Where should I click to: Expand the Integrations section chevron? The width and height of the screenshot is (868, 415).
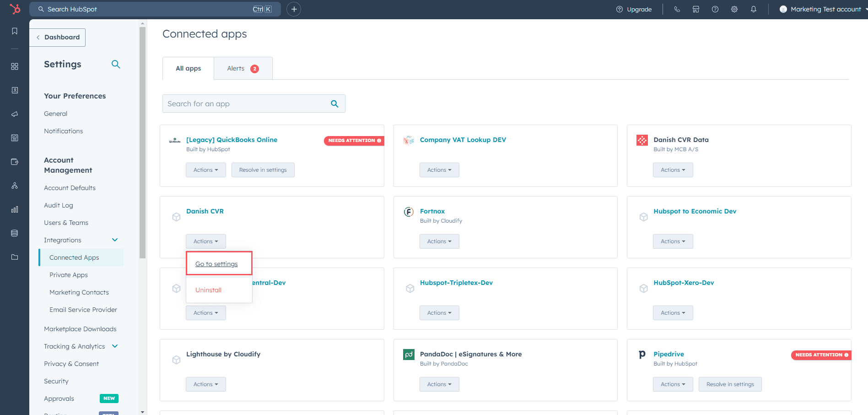click(x=115, y=240)
